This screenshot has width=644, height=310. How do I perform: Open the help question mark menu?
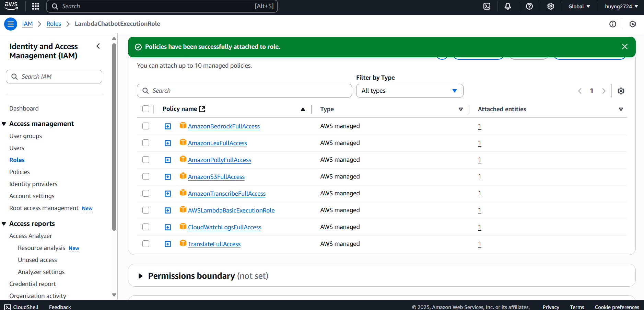(x=529, y=6)
